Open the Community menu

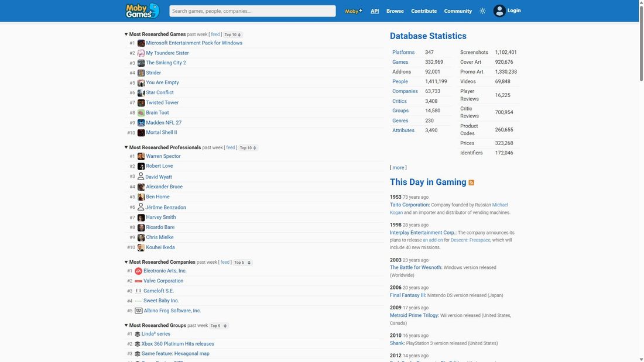pyautogui.click(x=458, y=11)
